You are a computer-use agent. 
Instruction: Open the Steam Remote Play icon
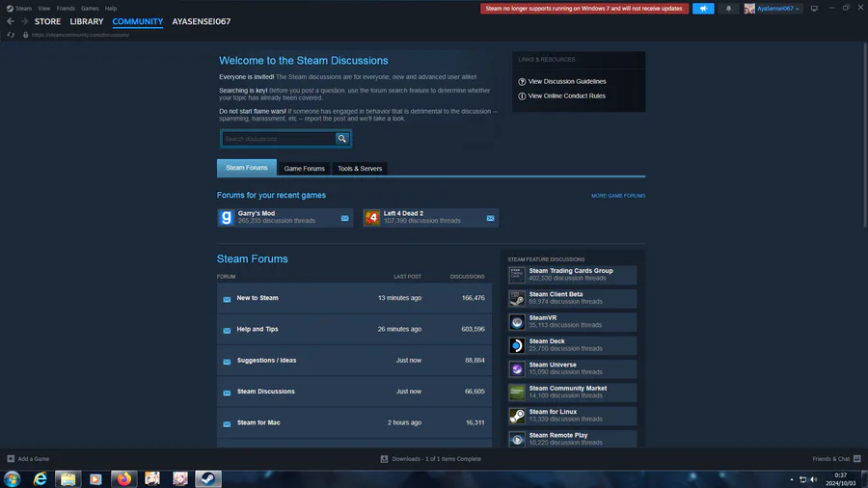pos(517,440)
